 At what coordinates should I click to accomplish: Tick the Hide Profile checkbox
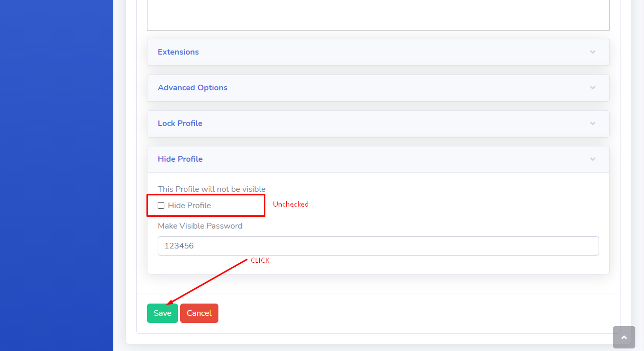(x=161, y=206)
